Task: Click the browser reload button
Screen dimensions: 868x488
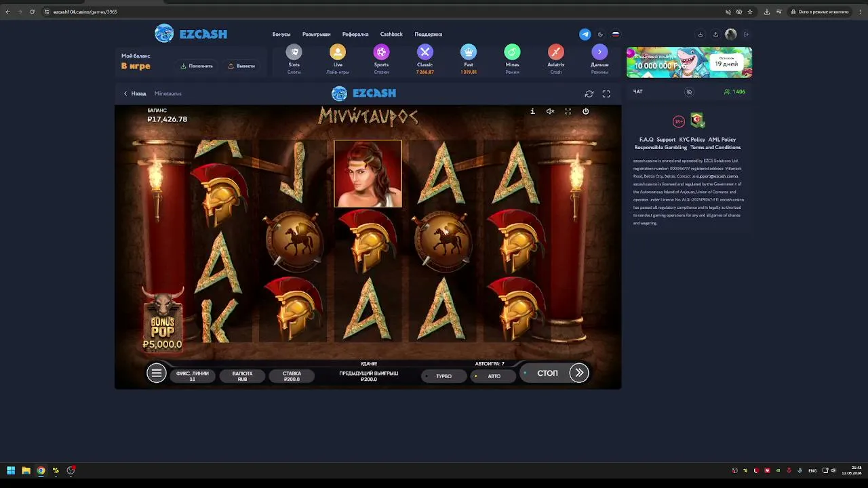Action: (32, 12)
